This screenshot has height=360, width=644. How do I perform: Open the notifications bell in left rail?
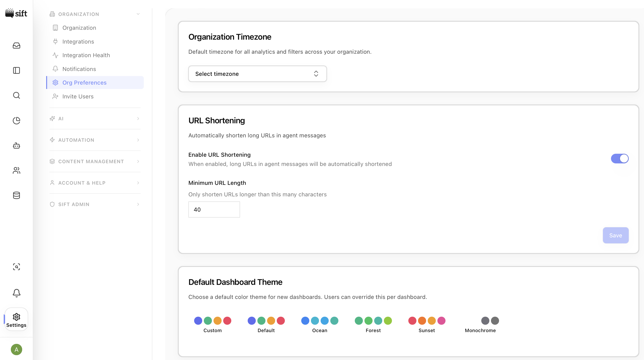[16, 293]
